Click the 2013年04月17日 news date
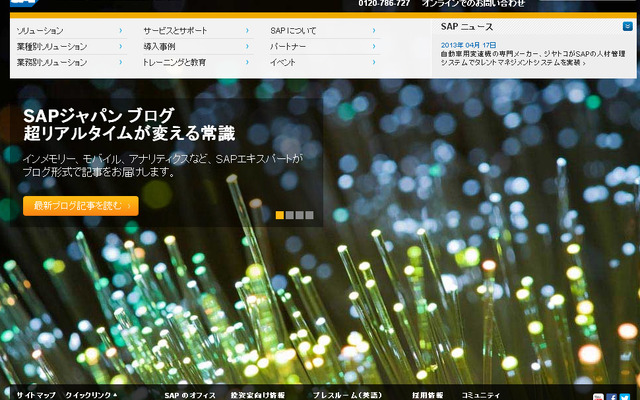This screenshot has width=640, height=400. point(469,45)
